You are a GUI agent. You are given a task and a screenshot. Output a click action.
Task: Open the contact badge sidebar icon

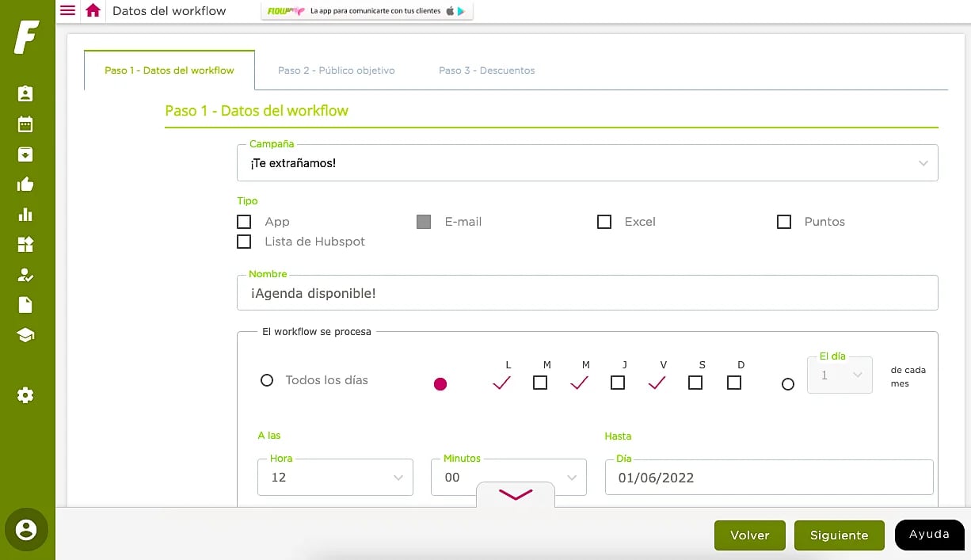pyautogui.click(x=25, y=93)
